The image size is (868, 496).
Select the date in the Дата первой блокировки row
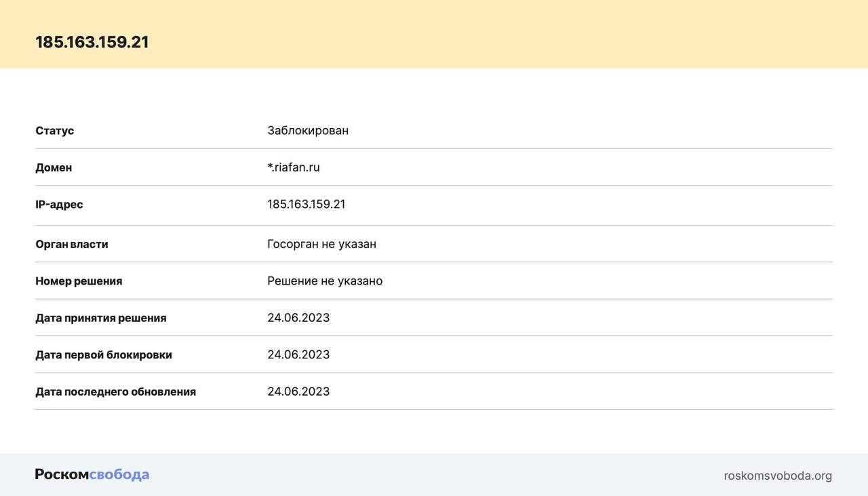coord(298,354)
